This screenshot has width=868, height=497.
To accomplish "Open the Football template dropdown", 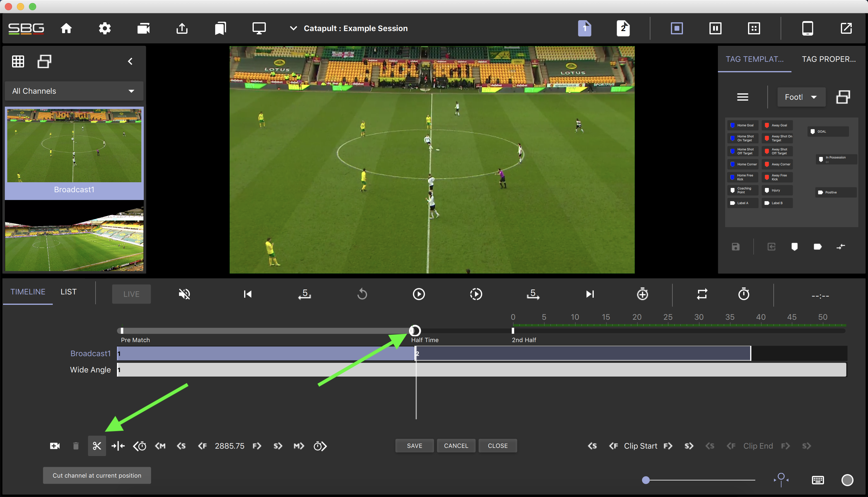I will [801, 97].
